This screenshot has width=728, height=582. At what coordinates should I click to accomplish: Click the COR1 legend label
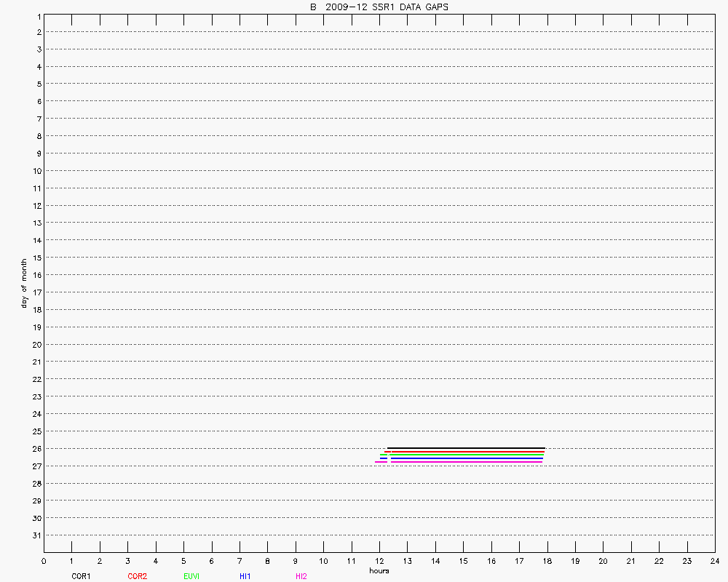tap(81, 576)
